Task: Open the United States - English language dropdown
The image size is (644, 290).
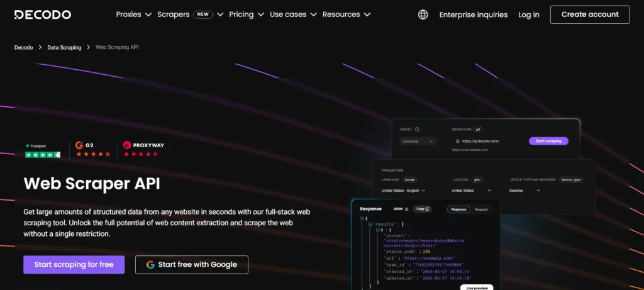Action: [x=403, y=191]
